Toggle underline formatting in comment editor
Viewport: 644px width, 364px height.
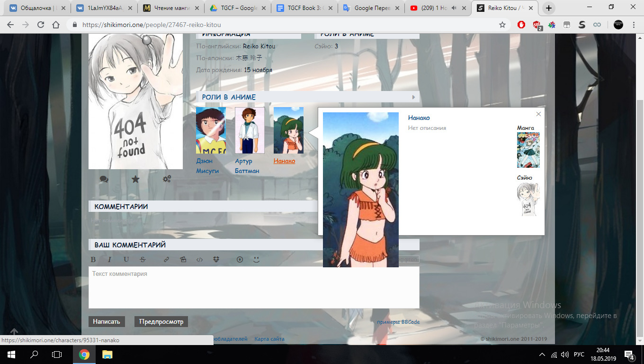[126, 260]
